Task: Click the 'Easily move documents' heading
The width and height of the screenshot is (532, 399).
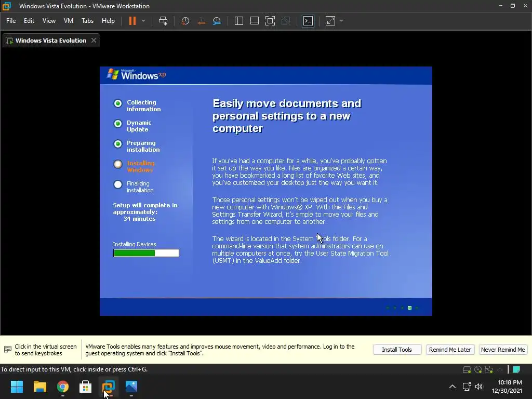Action: (x=287, y=116)
